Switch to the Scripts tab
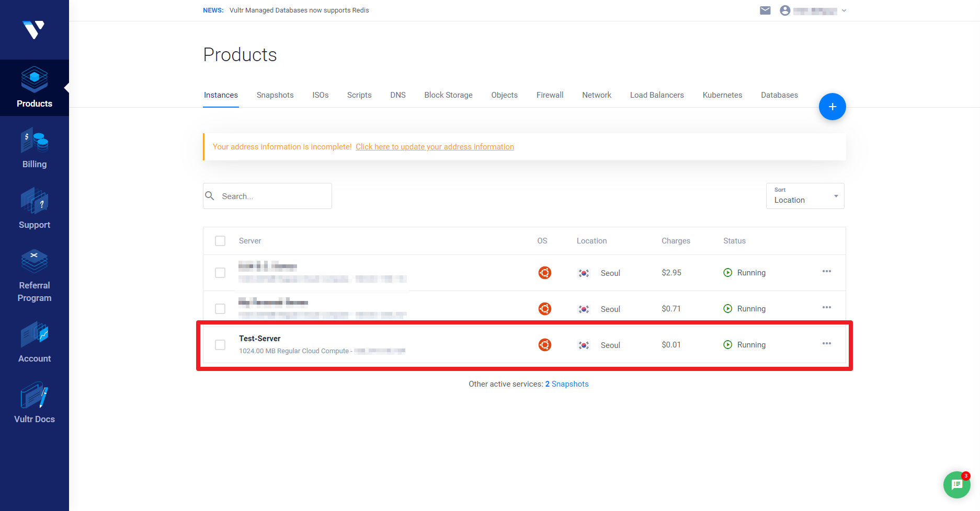 (359, 95)
